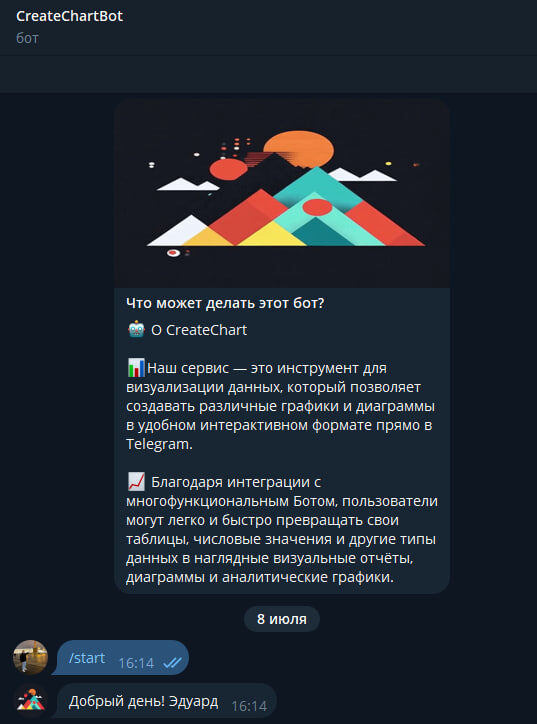Open the bot's mountain logo avatar

(30, 700)
